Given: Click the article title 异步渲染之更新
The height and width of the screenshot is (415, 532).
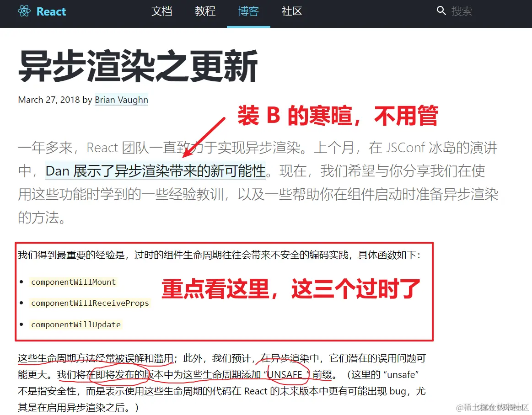Looking at the screenshot, I should click(138, 65).
